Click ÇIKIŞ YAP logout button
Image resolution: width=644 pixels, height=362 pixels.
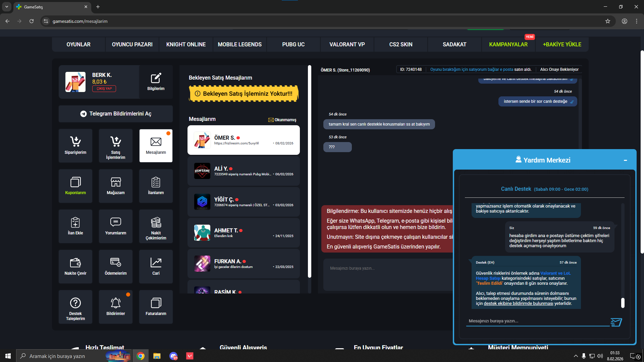(104, 89)
